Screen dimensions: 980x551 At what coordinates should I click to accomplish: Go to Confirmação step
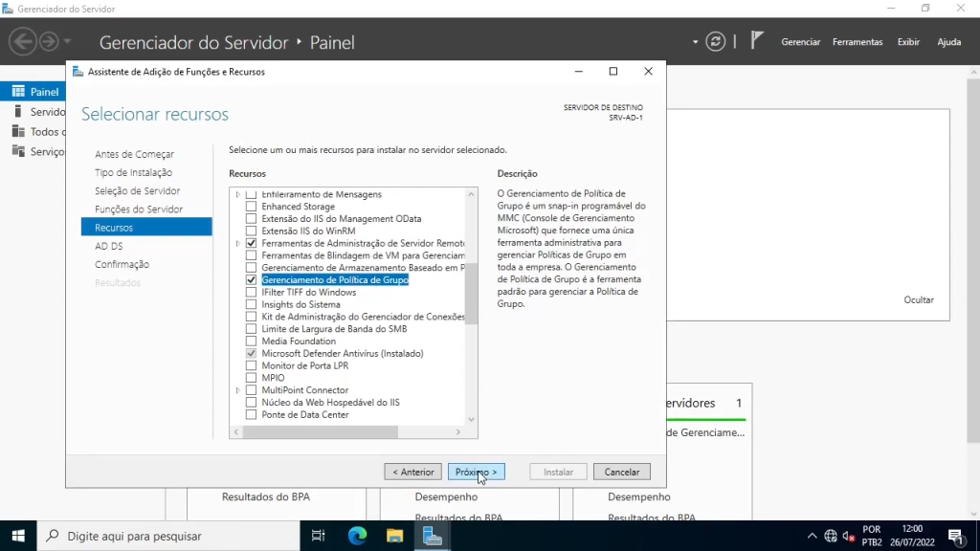click(122, 264)
